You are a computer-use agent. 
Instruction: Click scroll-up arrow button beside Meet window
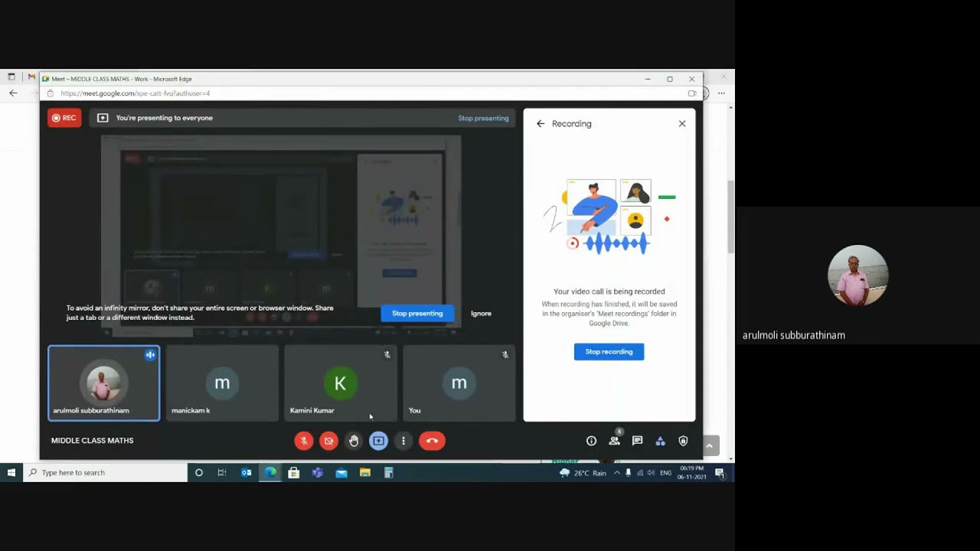coord(709,445)
